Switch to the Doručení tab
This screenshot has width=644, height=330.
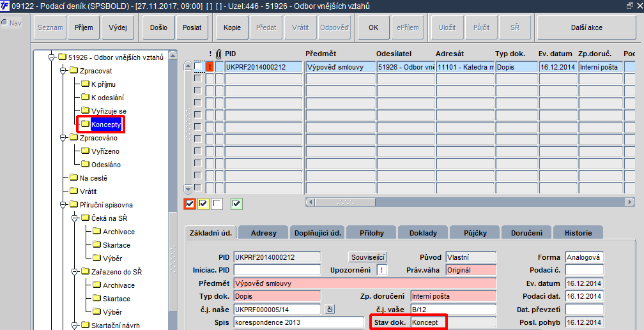click(x=527, y=233)
